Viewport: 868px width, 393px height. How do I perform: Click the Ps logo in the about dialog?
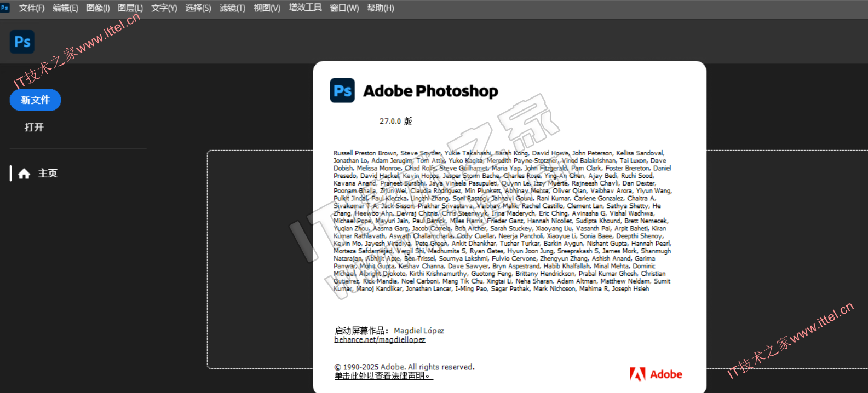tap(342, 91)
